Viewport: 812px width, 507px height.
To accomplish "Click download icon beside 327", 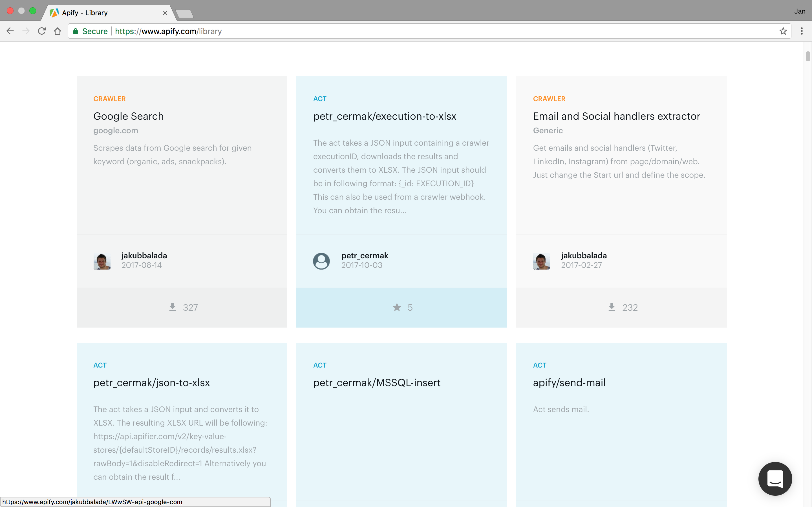I will point(173,307).
